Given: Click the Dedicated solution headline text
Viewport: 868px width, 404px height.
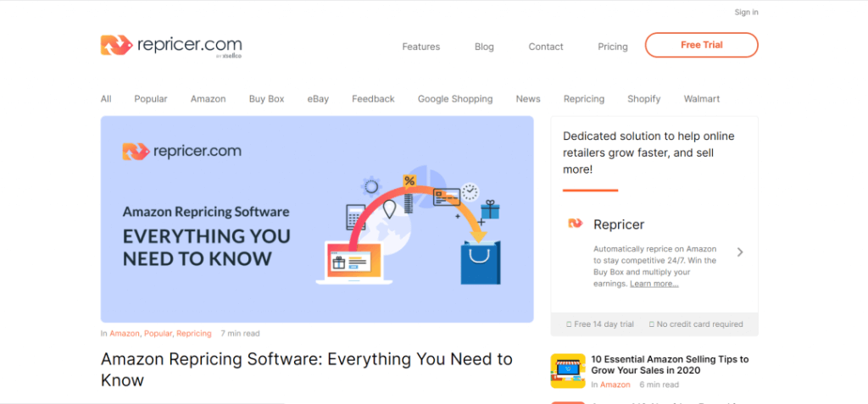Looking at the screenshot, I should tap(648, 152).
